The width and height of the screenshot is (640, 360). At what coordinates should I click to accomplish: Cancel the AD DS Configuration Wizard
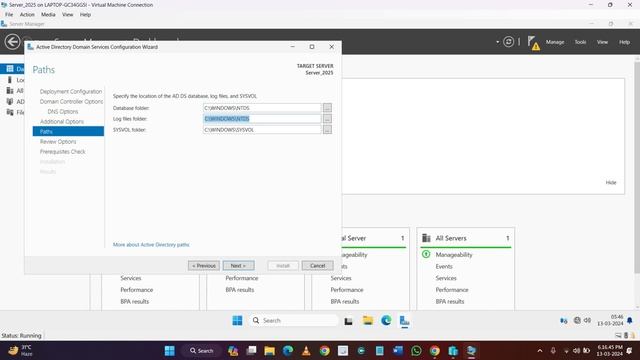318,266
